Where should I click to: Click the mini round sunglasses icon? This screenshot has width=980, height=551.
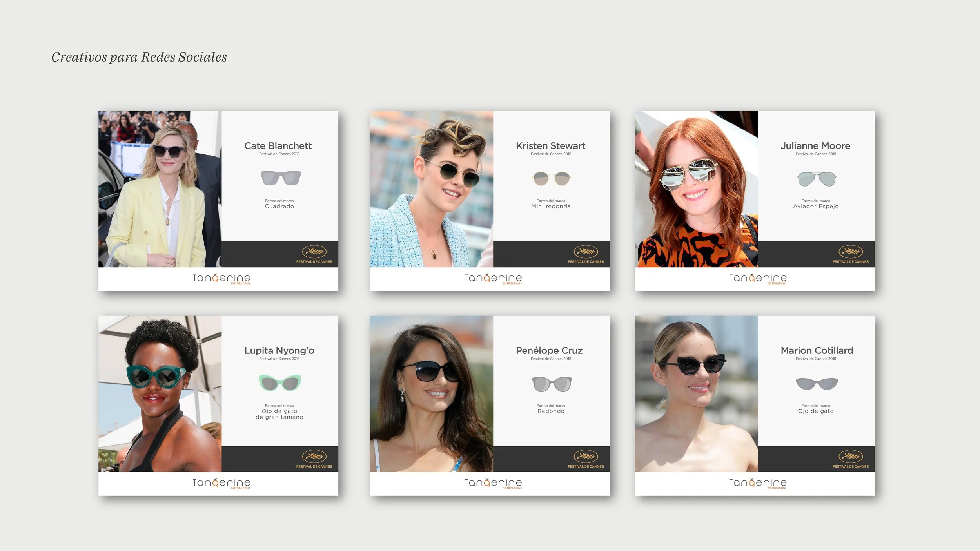point(551,179)
